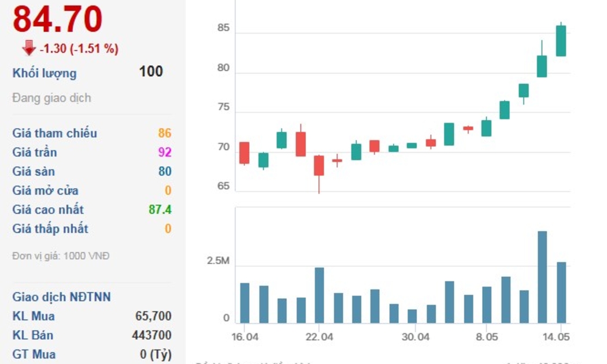Click the 8.05 date axis label
The height and width of the screenshot is (364, 607).
487,337
